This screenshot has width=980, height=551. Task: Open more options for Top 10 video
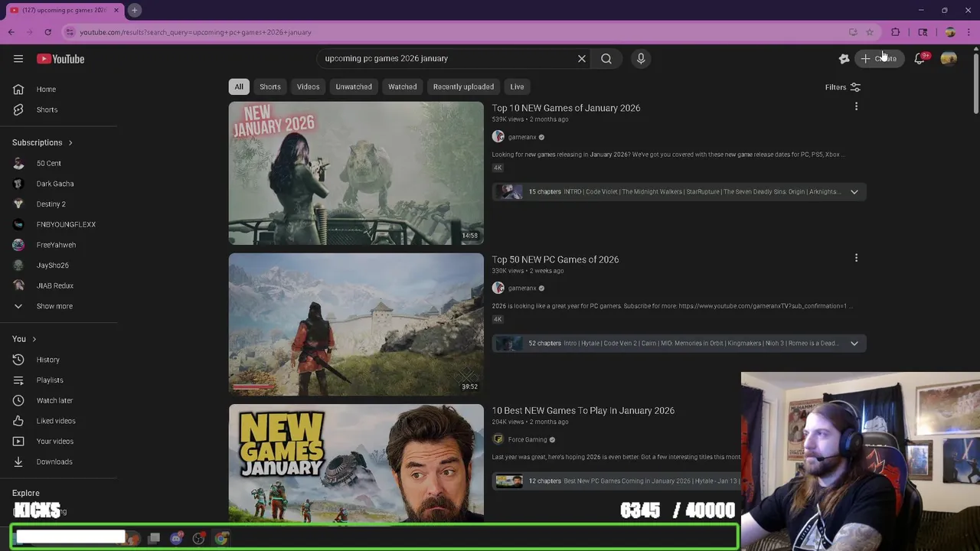click(x=856, y=107)
